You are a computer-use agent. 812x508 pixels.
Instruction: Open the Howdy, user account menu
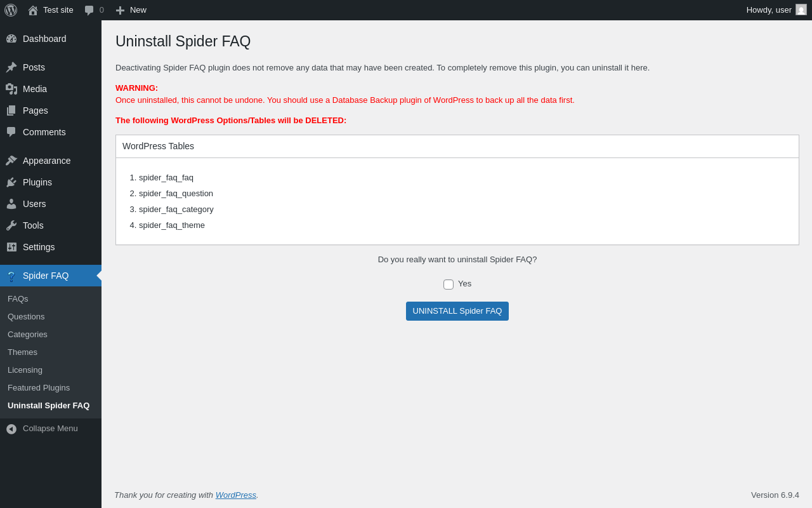(x=769, y=10)
